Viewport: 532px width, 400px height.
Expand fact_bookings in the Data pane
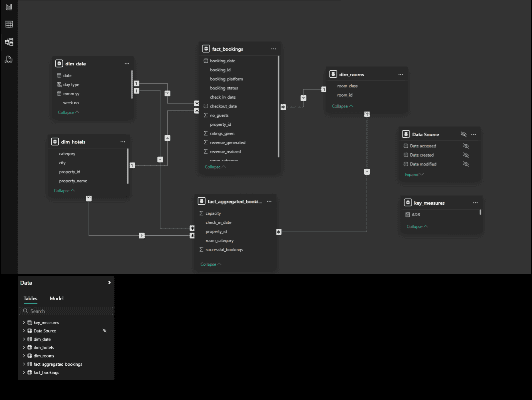pos(24,372)
